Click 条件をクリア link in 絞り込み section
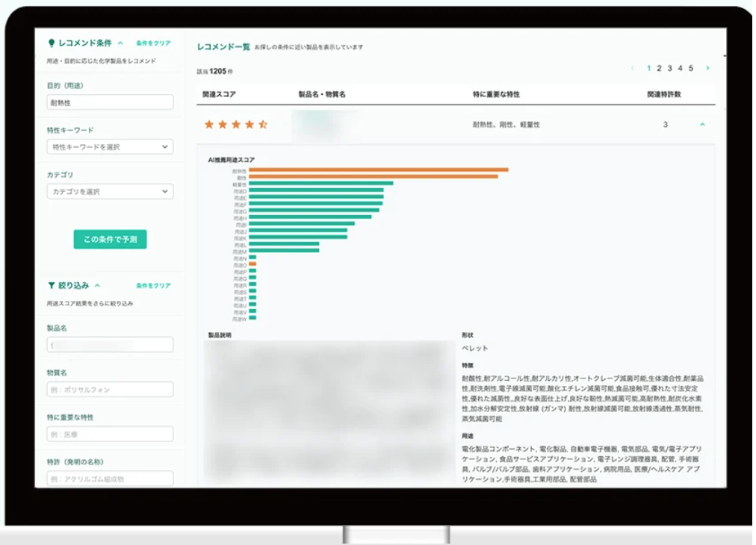This screenshot has height=545, width=756. pos(153,285)
